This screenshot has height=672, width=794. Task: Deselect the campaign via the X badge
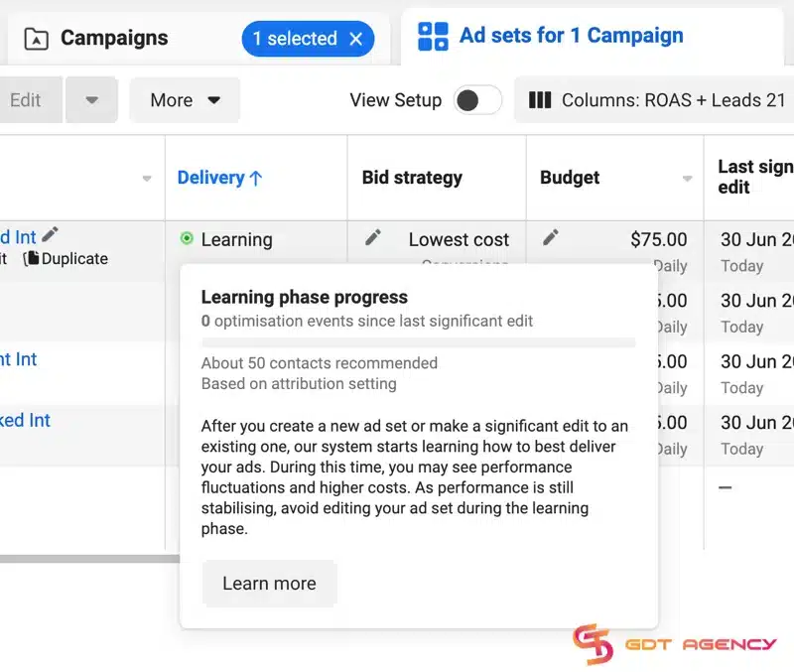[357, 39]
